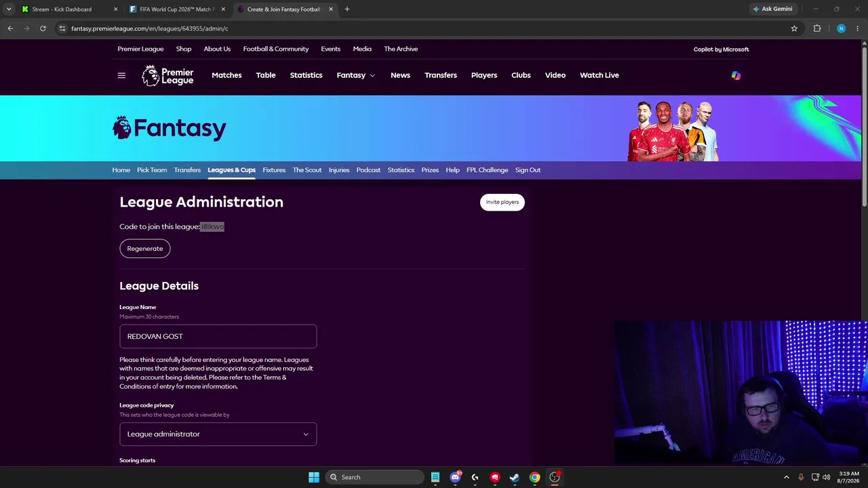868x488 pixels.
Task: Click the Football & Community top link
Action: coord(276,49)
